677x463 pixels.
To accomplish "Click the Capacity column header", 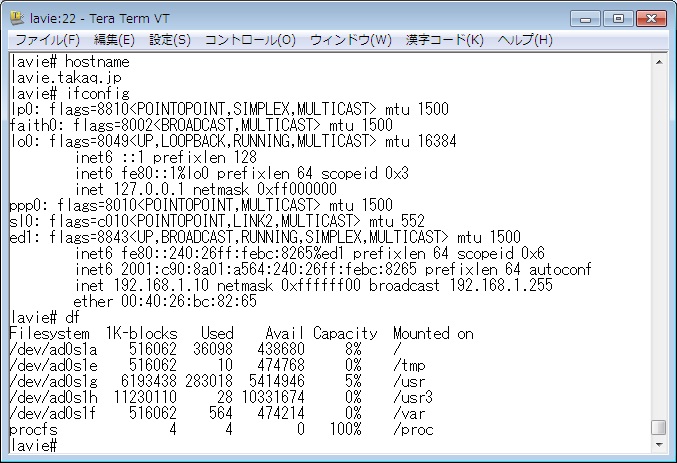I will 345,333.
